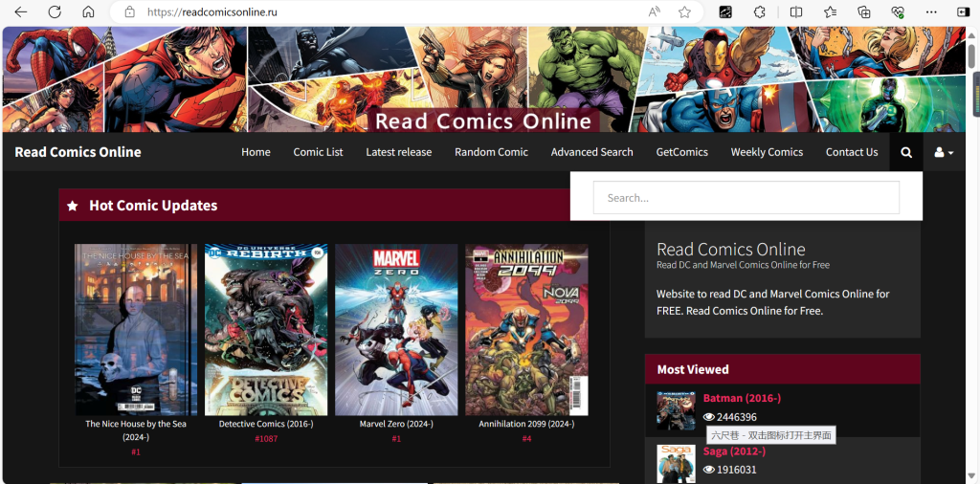Open The Nice House by the Sea (2024-) title link
The width and height of the screenshot is (980, 484).
(136, 429)
